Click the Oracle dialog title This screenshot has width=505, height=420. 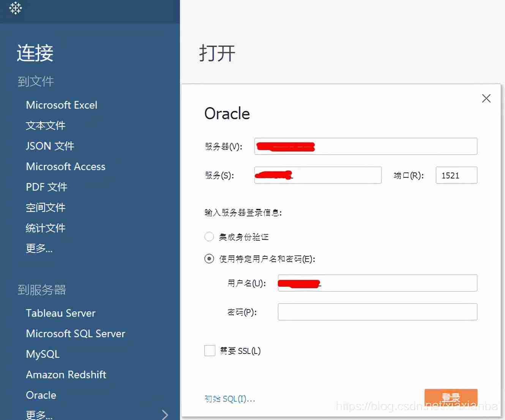tap(227, 114)
